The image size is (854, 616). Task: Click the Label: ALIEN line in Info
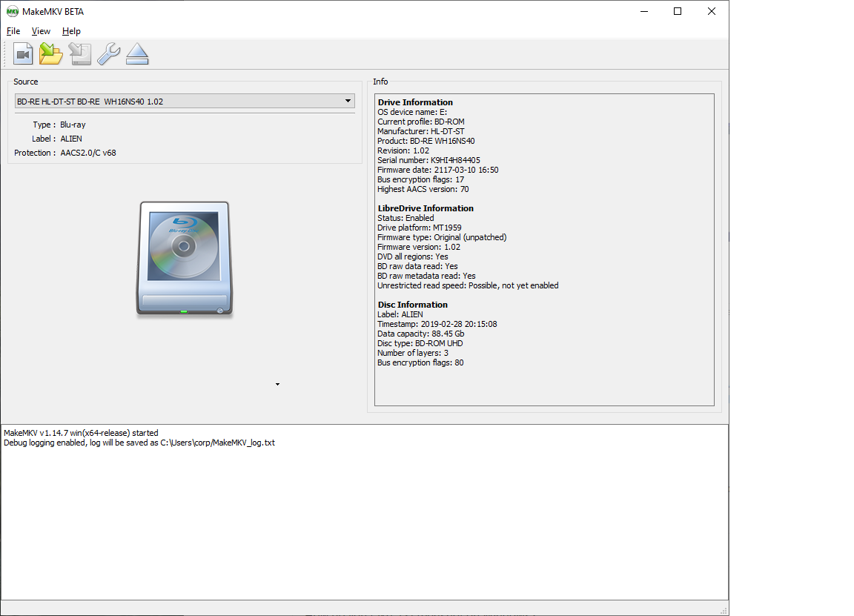400,314
